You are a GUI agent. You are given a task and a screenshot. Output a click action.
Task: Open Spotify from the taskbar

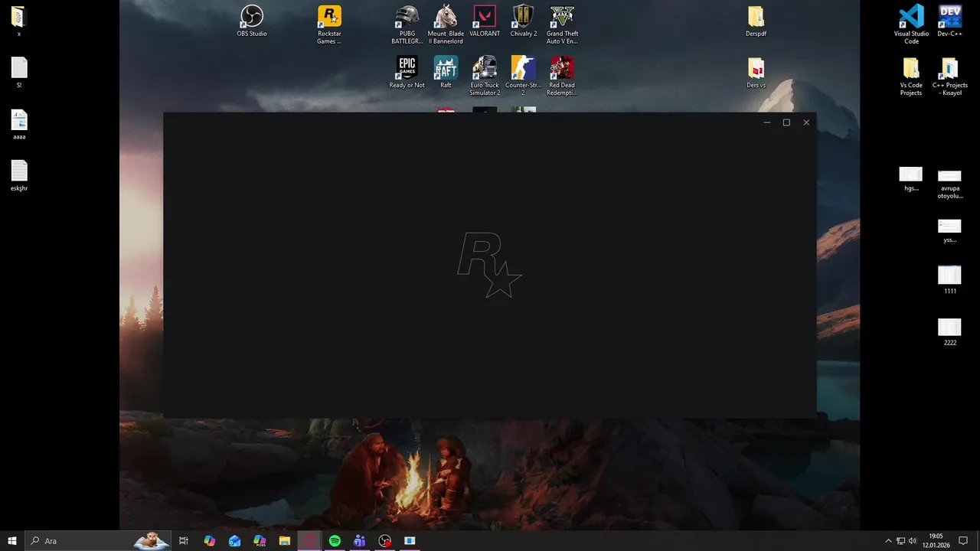(335, 541)
